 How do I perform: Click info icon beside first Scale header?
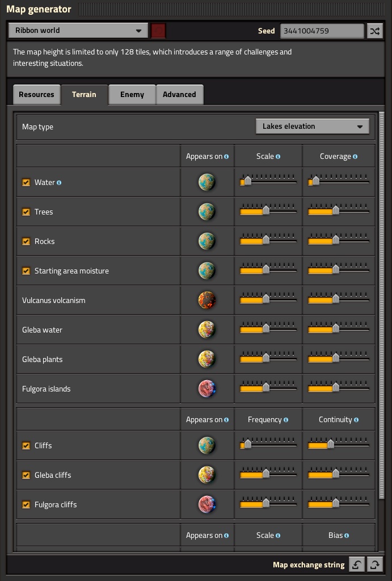pyautogui.click(x=278, y=157)
